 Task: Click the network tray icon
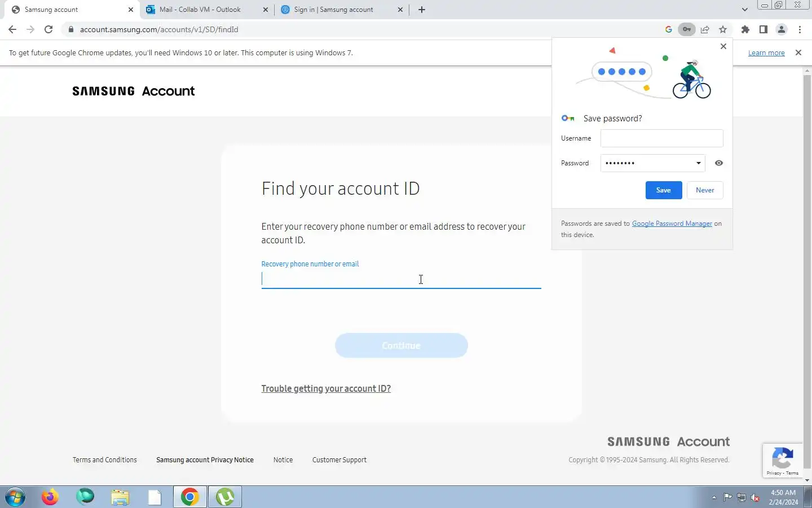click(742, 497)
